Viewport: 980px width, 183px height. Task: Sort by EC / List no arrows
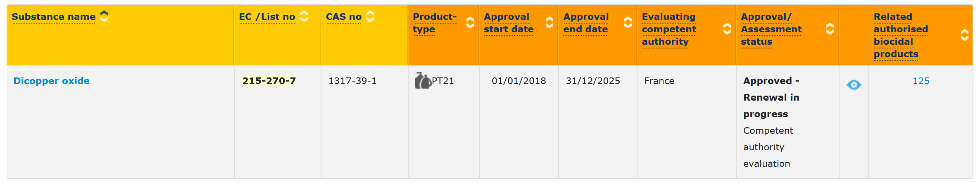[304, 16]
